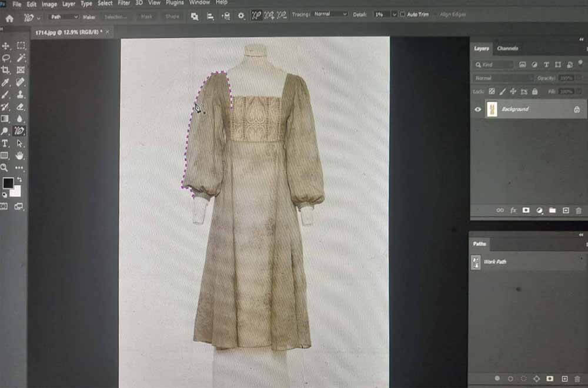Select the Horizontal Type tool
Viewport: 588px width, 388px height.
click(5, 143)
